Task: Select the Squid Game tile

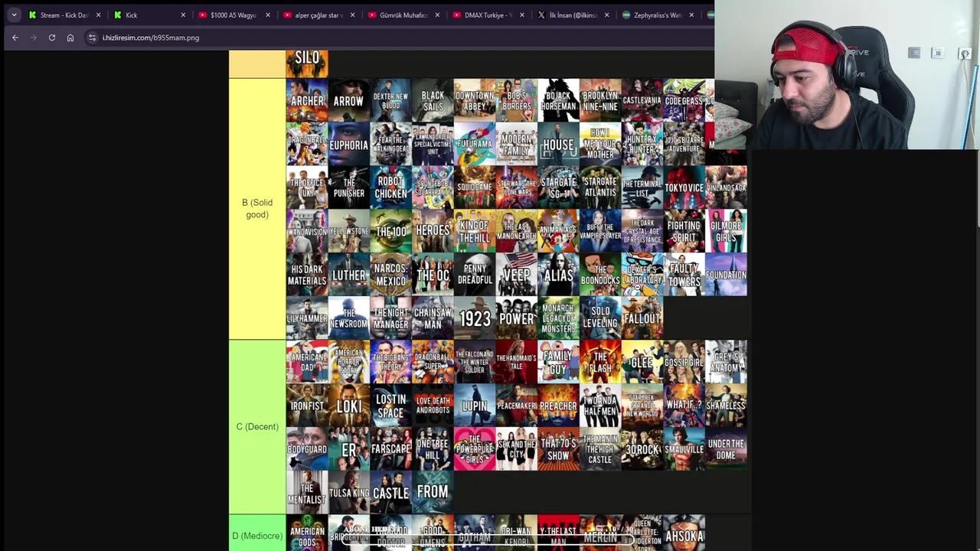Action: pos(475,187)
